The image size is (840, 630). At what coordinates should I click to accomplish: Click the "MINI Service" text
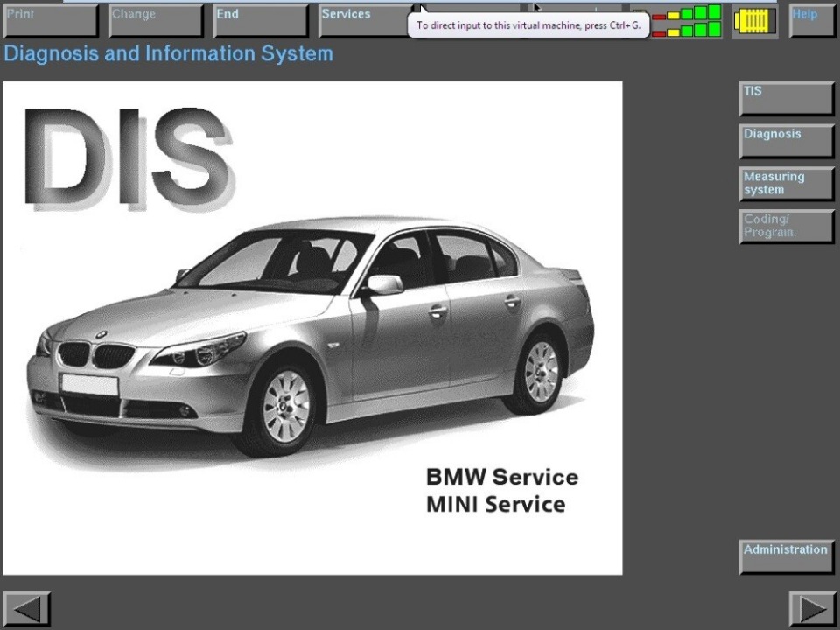coord(495,504)
